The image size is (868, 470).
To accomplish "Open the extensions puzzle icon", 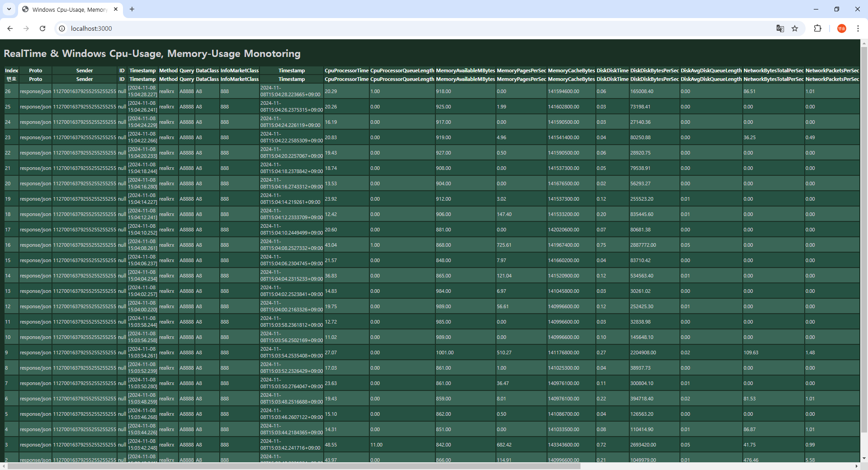I will [817, 28].
